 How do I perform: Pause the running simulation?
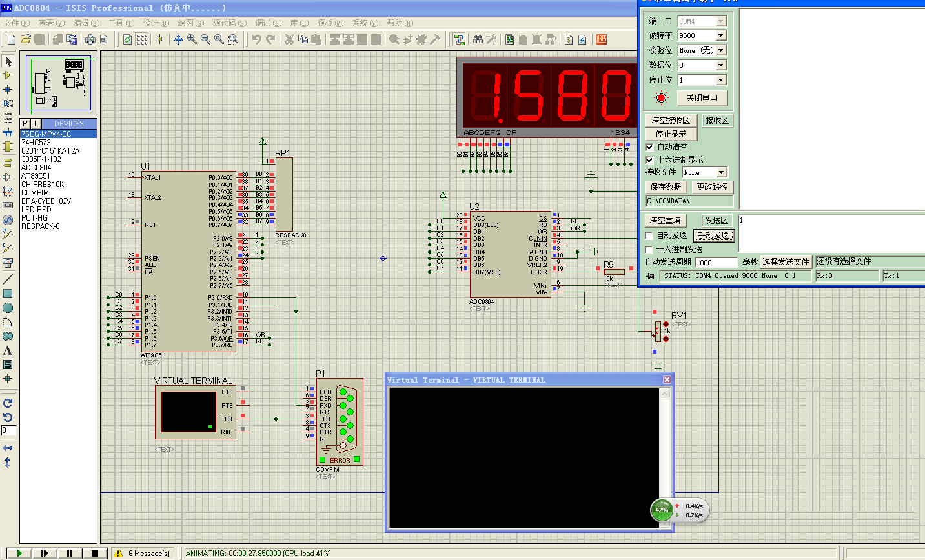point(70,553)
